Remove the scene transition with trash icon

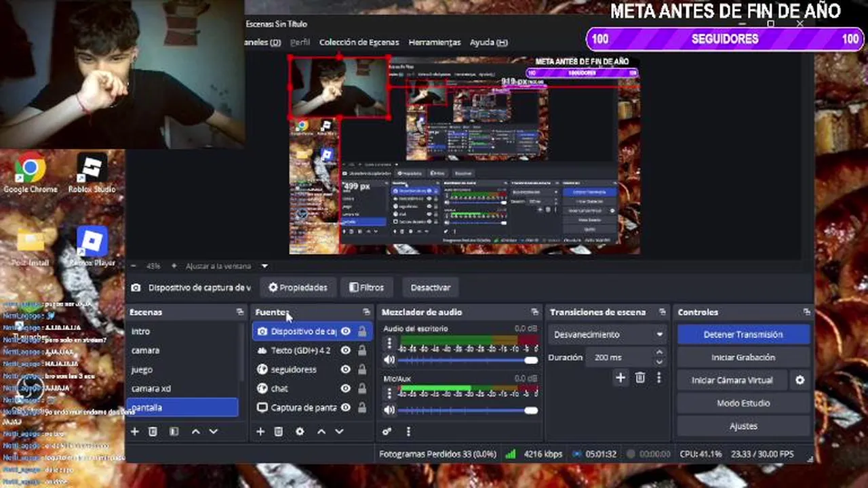point(640,378)
